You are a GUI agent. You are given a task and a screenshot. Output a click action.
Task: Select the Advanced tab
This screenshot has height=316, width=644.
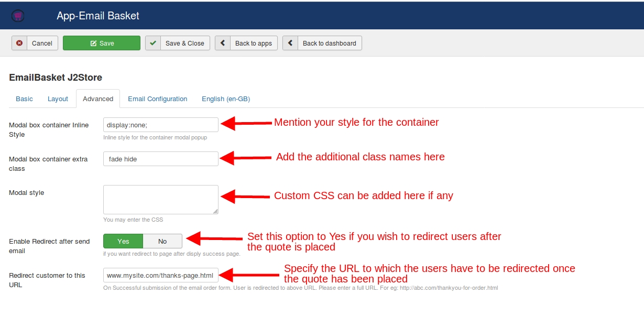pos(98,99)
